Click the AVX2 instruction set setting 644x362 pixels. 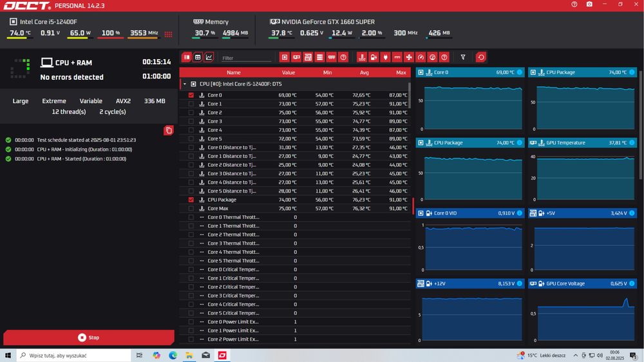click(x=123, y=100)
